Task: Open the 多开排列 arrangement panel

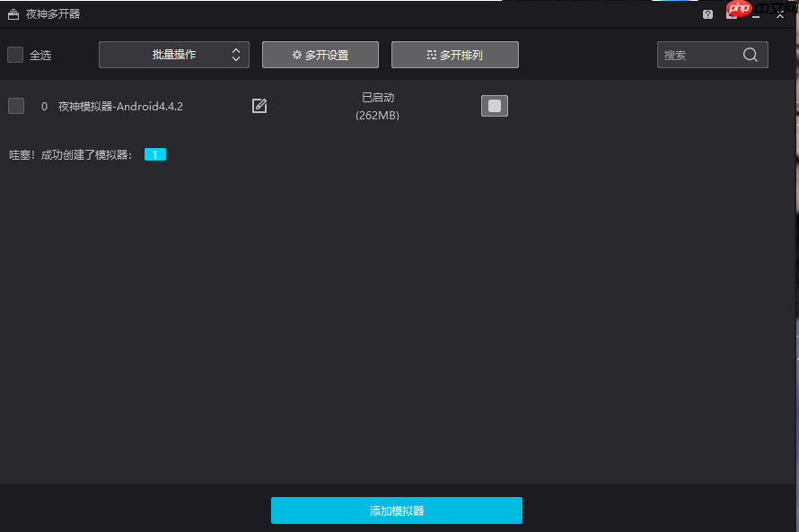Action: [x=454, y=54]
